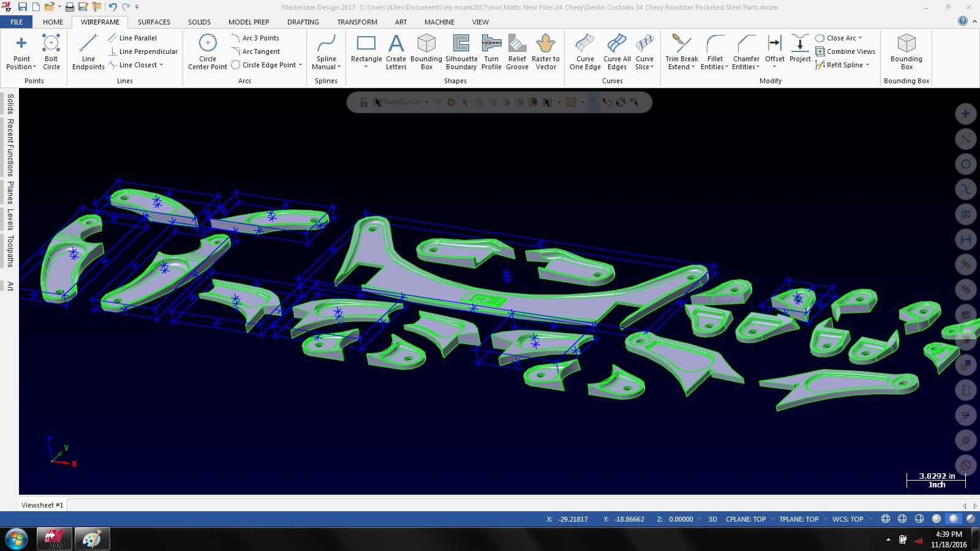This screenshot has height=551, width=980.
Task: Open the Levels side panel
Action: 10,219
